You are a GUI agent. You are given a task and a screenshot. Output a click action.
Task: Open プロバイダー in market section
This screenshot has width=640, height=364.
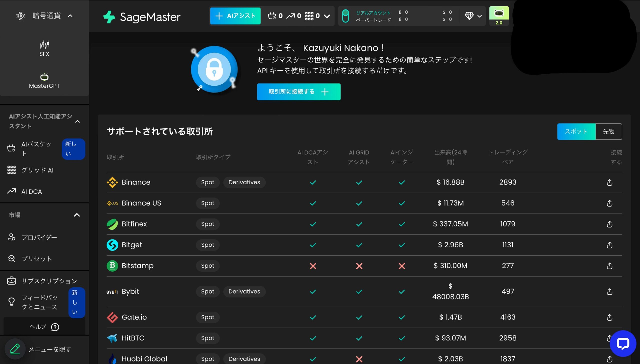(x=39, y=237)
